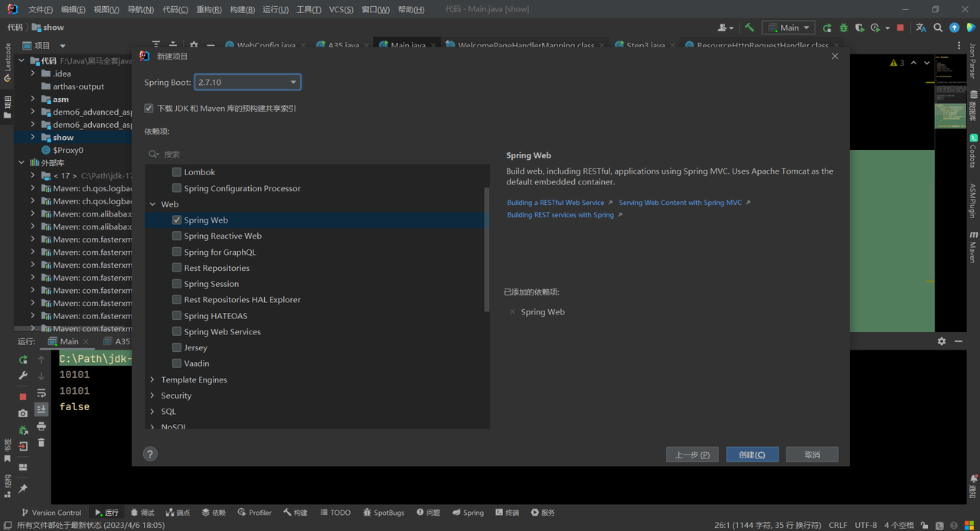Open the Main run configuration dropdown
980x531 pixels.
[x=788, y=28]
